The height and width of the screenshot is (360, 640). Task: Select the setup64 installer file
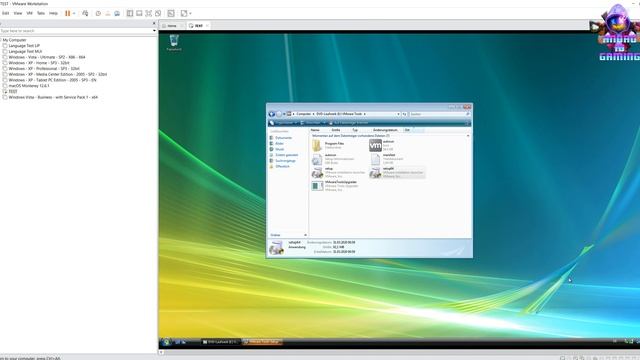click(x=397, y=172)
